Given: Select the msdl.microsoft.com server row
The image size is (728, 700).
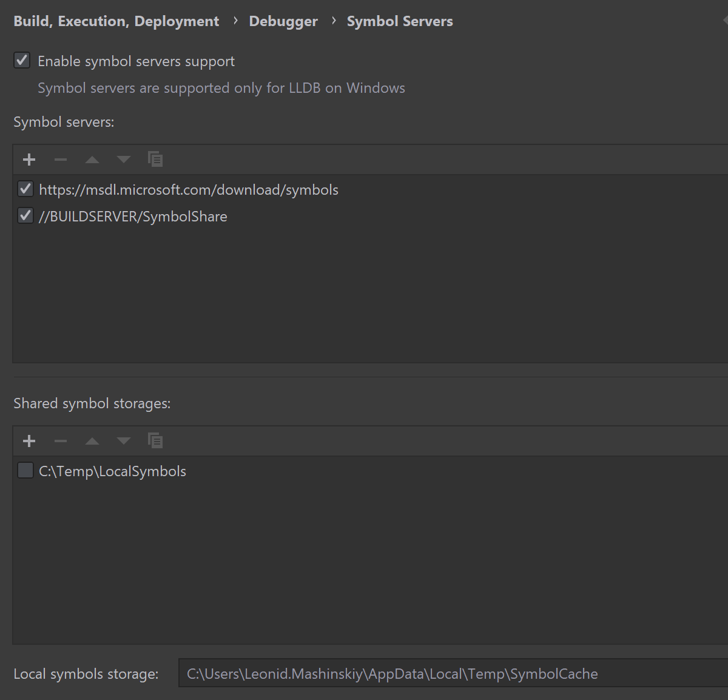Looking at the screenshot, I should pyautogui.click(x=188, y=189).
